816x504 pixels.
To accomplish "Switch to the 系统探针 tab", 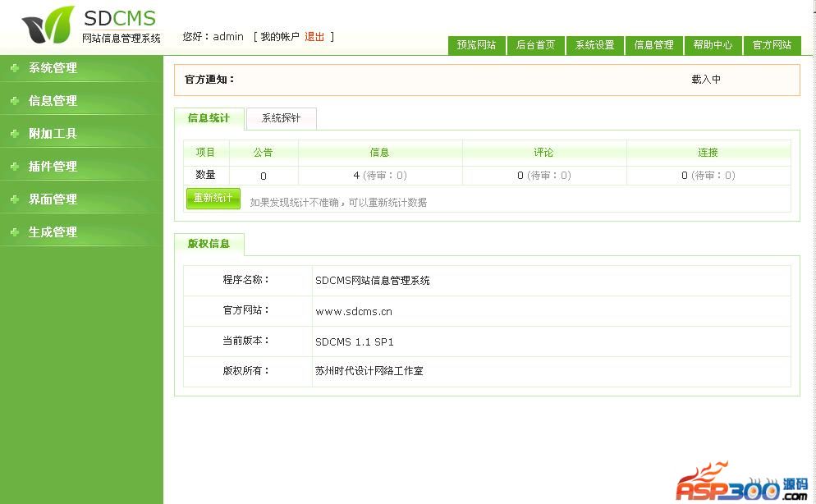I will (x=281, y=118).
